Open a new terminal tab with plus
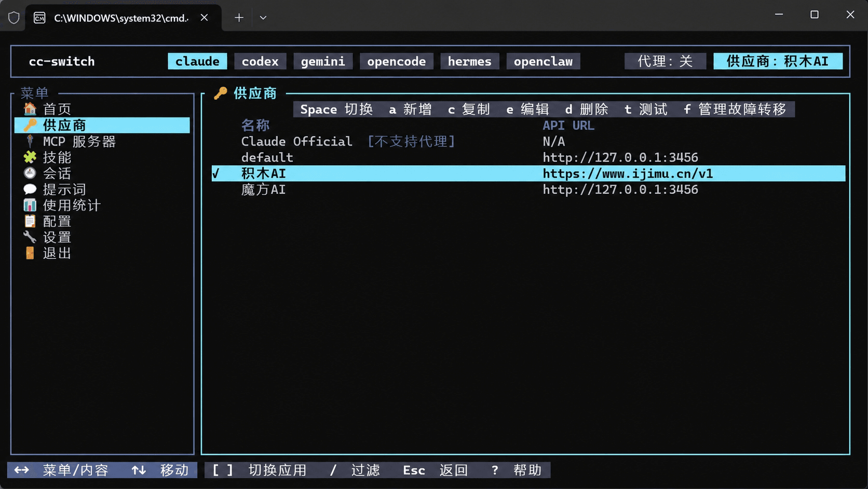868x489 pixels. click(239, 18)
